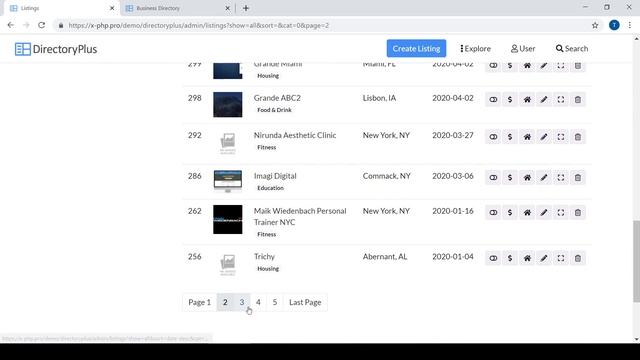Select page 2 in pagination

[x=225, y=302]
